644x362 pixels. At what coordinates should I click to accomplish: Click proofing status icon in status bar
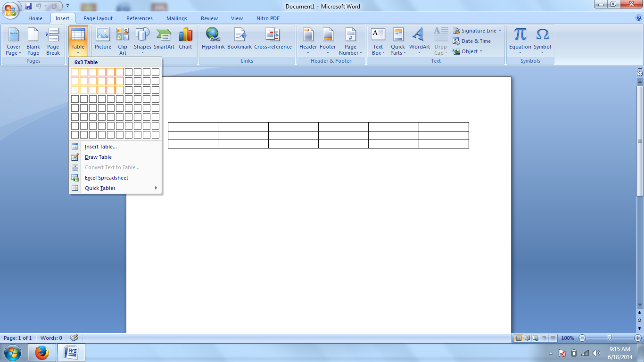coord(74,338)
